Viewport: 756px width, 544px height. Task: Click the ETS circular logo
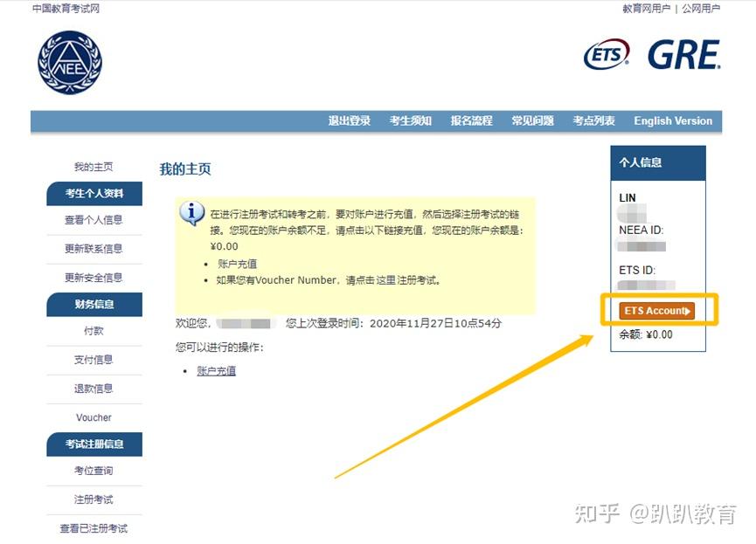[607, 54]
